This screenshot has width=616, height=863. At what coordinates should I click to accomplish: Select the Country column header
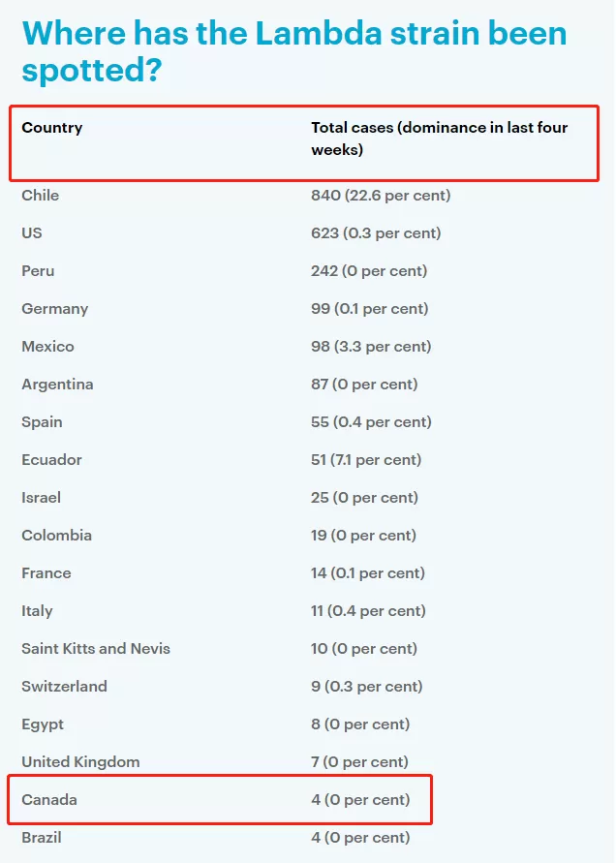click(x=52, y=128)
